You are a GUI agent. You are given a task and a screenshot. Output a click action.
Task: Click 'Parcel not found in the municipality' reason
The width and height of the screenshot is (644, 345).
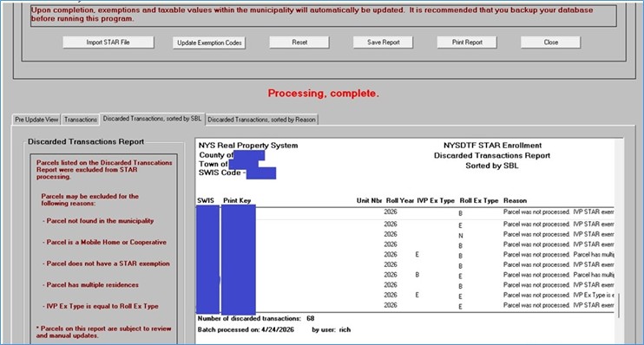(98, 221)
